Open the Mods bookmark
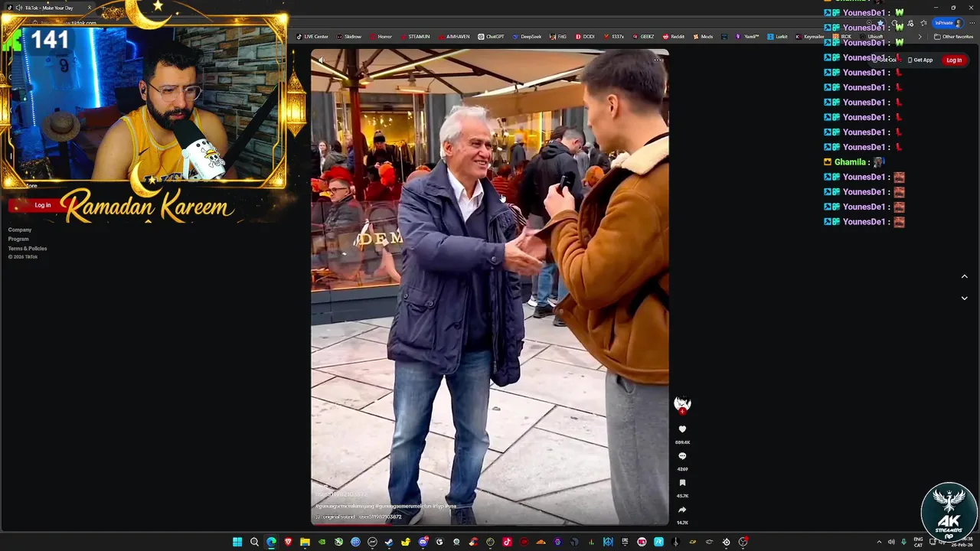The image size is (980, 551). click(x=702, y=37)
